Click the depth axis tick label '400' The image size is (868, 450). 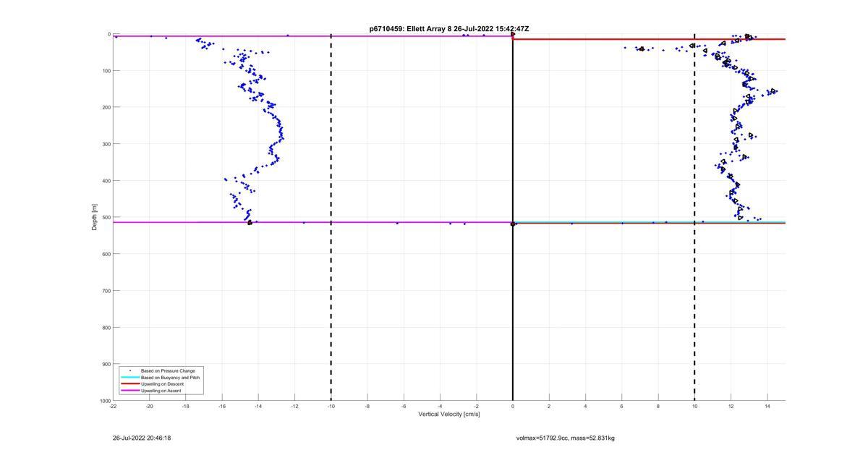(106, 181)
